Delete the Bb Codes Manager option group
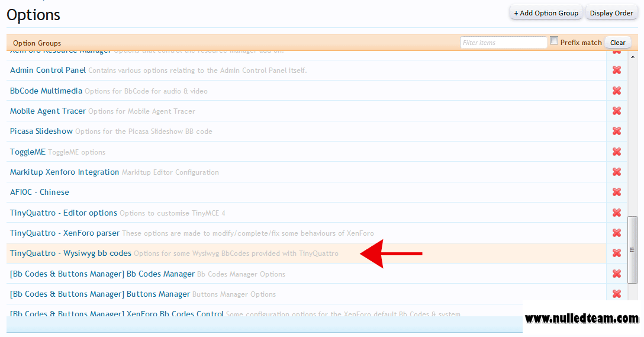The image size is (644, 337). (x=617, y=273)
